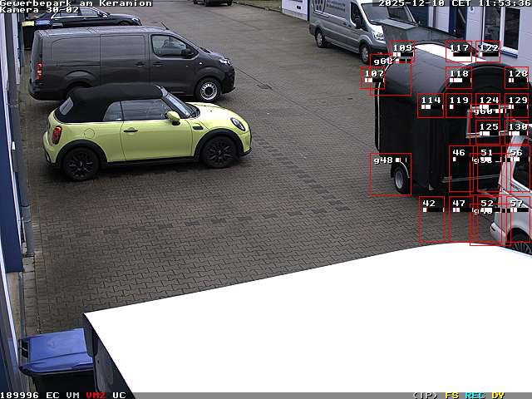Click the white VM status indicator
The height and width of the screenshot is (399, 532).
(73, 395)
